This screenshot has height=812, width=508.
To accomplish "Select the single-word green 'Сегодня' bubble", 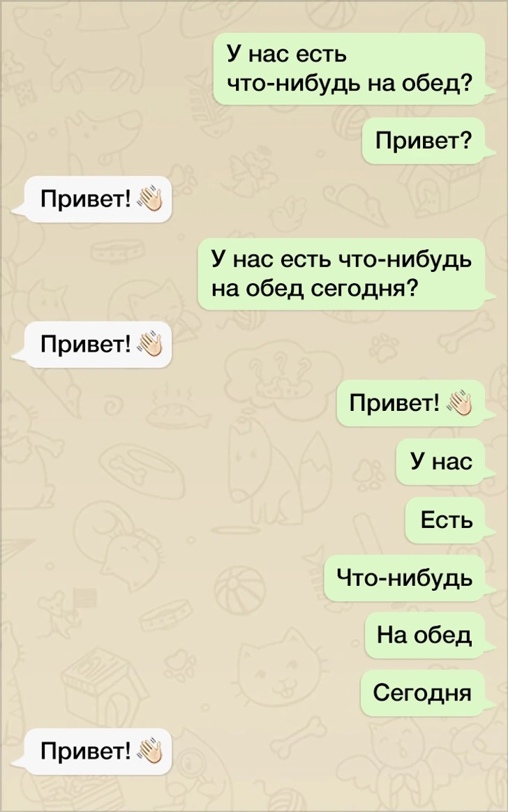I will click(x=423, y=693).
